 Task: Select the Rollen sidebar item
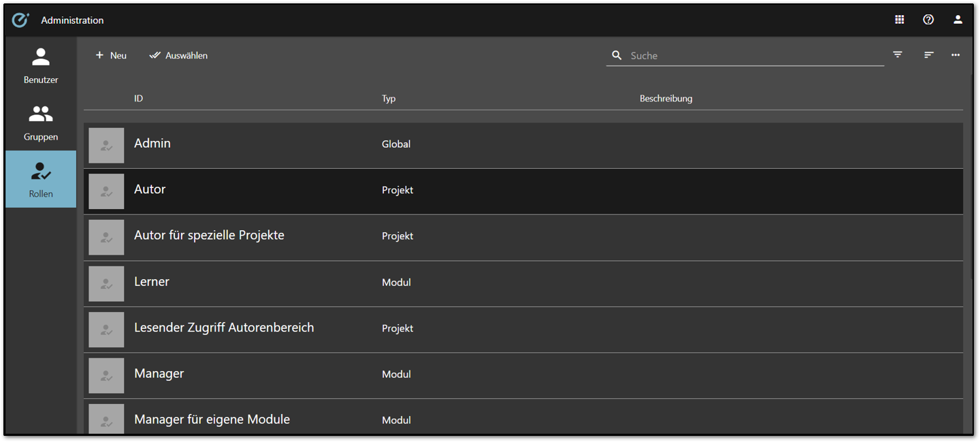click(x=41, y=179)
